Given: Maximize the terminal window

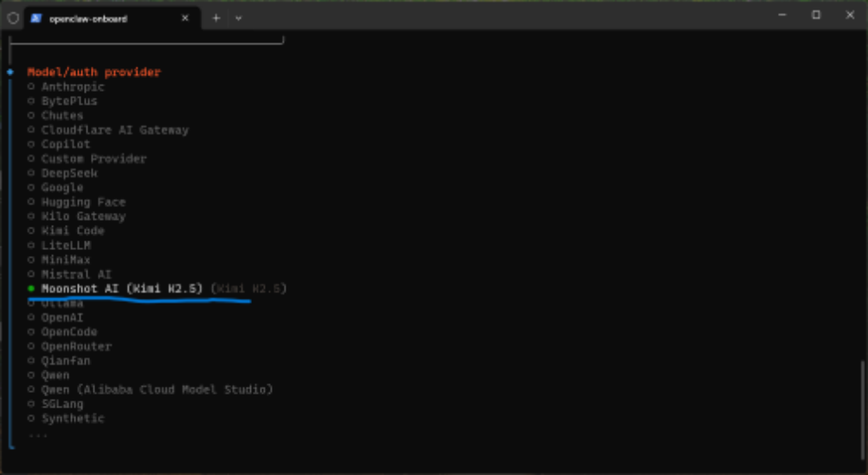Looking at the screenshot, I should pos(816,15).
